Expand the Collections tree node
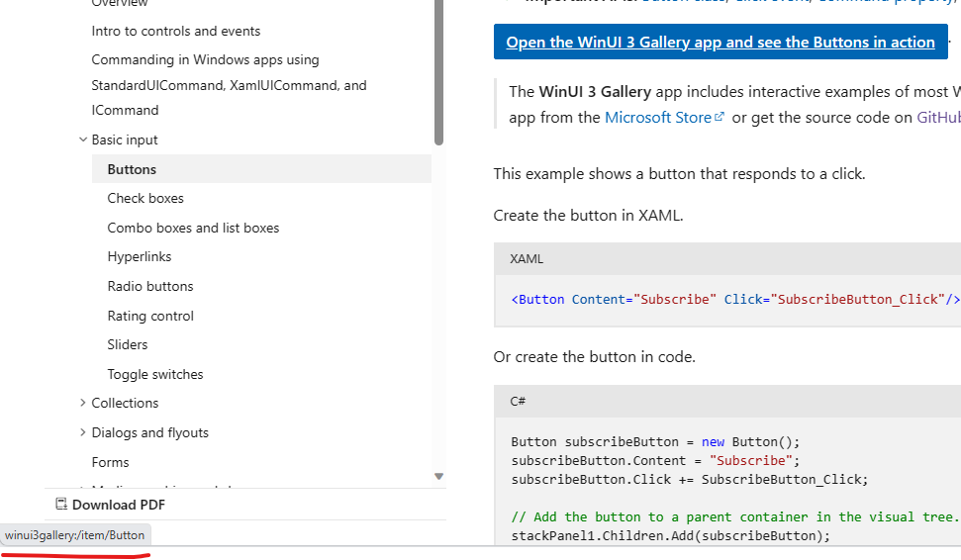The height and width of the screenshot is (560, 961). pos(83,403)
